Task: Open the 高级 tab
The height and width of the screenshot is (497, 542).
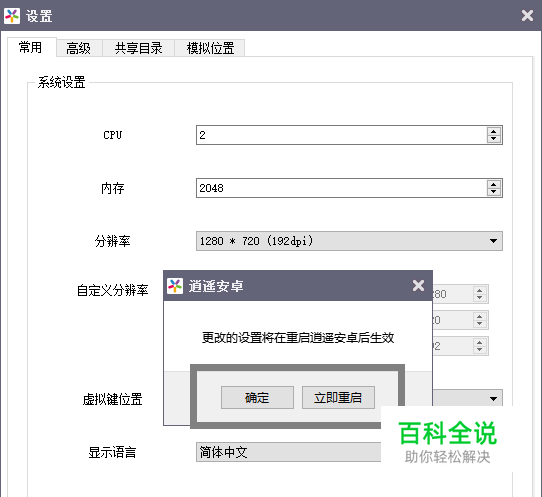Action: (79, 48)
